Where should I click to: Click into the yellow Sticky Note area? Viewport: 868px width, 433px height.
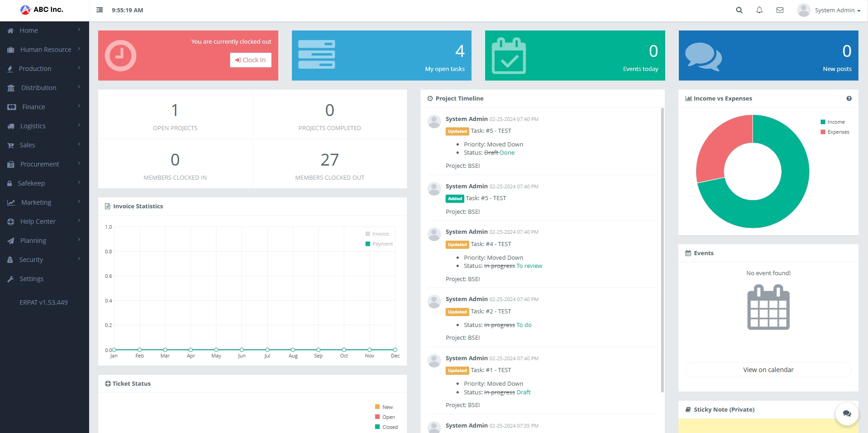point(768,426)
